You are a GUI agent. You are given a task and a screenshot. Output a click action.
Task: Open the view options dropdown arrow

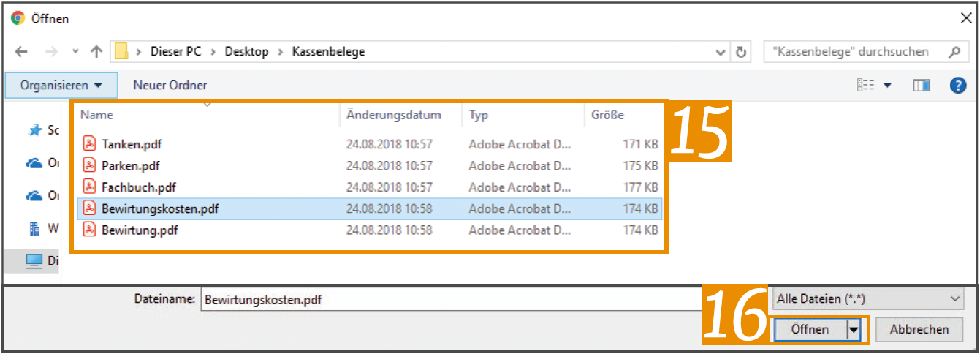click(887, 86)
